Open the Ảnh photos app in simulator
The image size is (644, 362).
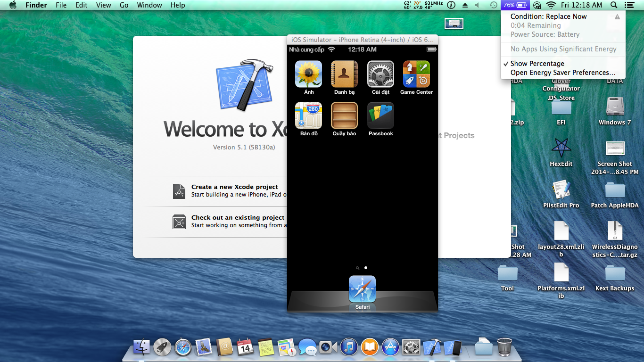click(x=308, y=74)
